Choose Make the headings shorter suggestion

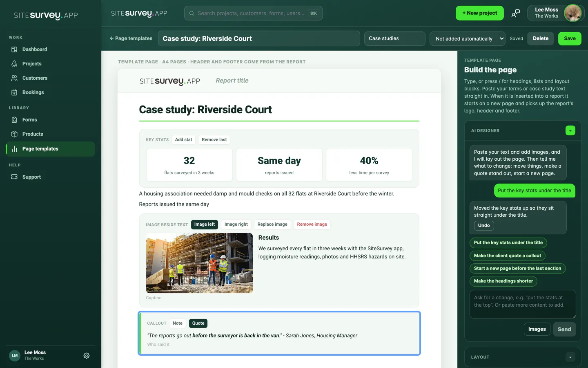pyautogui.click(x=503, y=281)
